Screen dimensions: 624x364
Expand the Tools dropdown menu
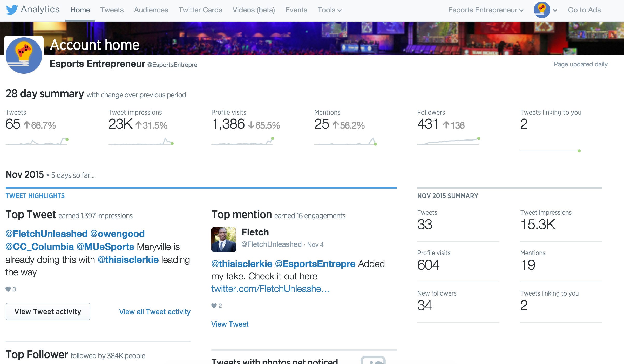(329, 10)
